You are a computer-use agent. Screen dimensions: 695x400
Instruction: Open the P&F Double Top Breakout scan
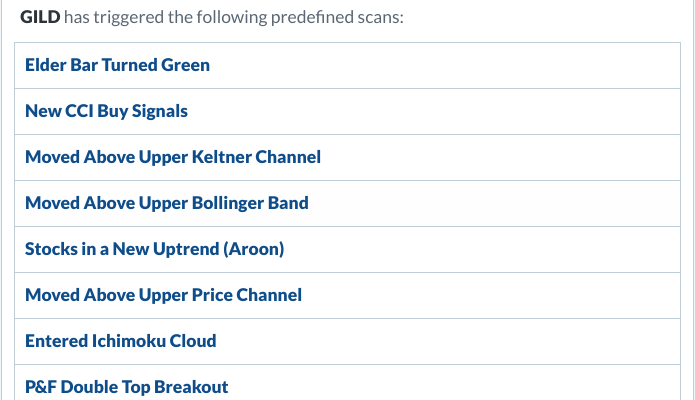coord(126,387)
